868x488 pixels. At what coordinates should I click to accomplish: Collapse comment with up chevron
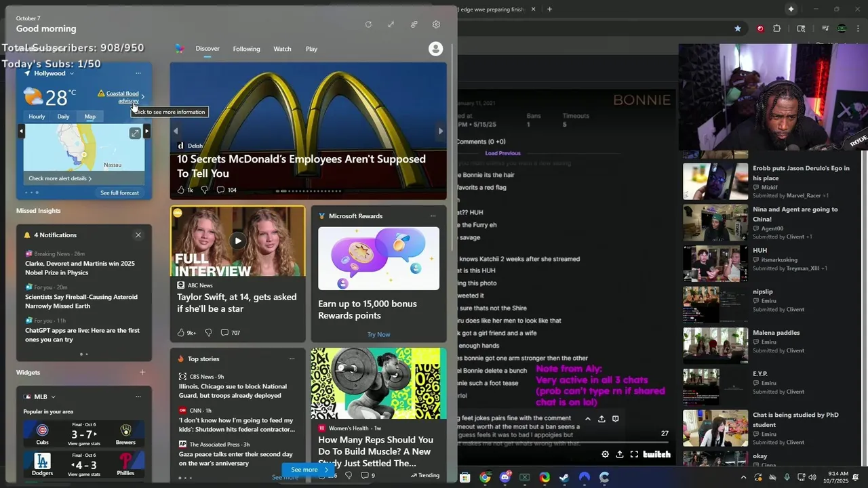point(587,419)
